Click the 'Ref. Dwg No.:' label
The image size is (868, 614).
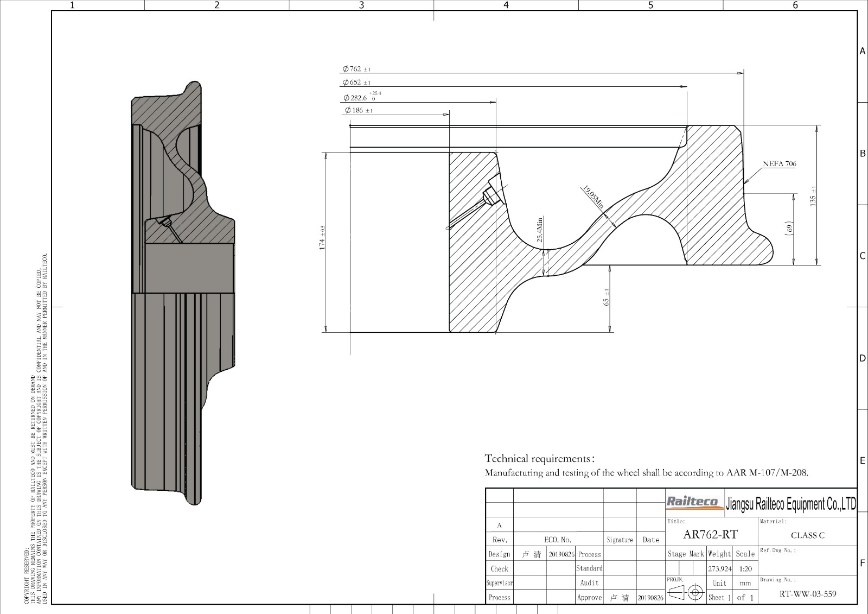pyautogui.click(x=777, y=550)
